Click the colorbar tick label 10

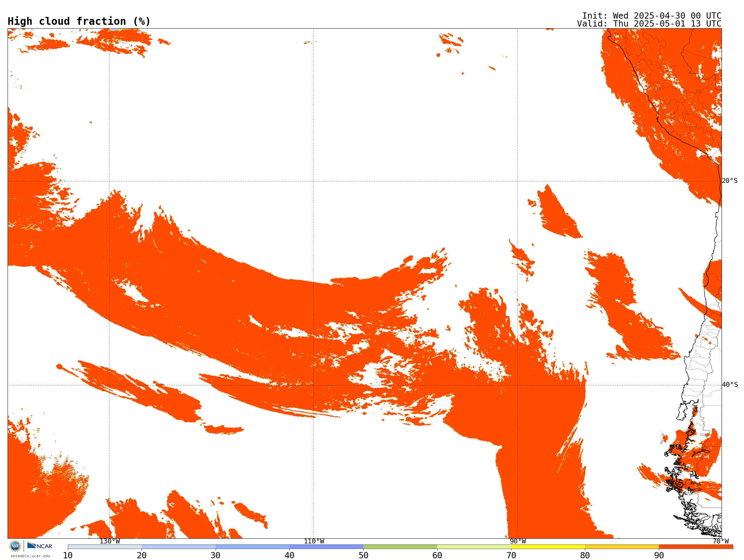click(68, 555)
